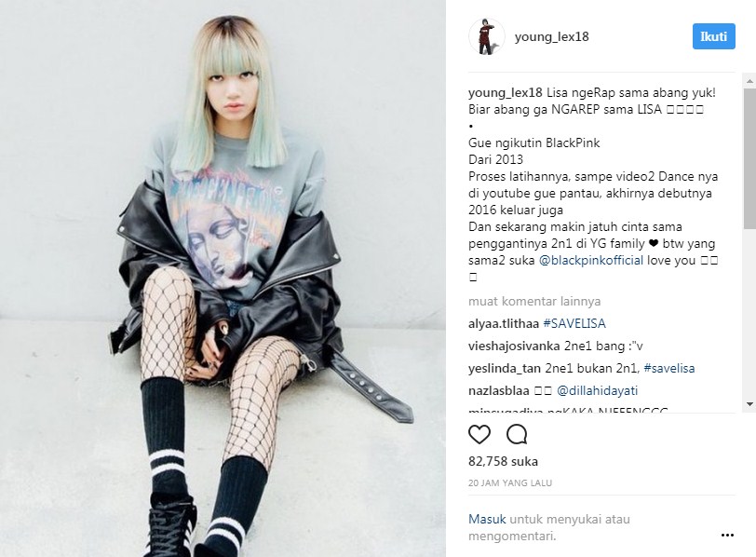Open the young_lex18 username in the header
Viewport: 756px width, 557px height.
551,36
